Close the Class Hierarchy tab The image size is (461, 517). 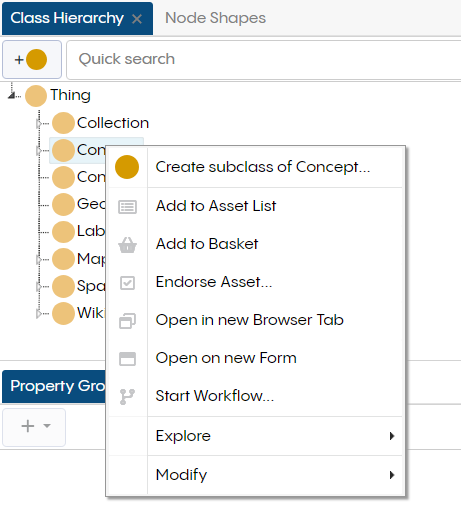click(x=137, y=19)
